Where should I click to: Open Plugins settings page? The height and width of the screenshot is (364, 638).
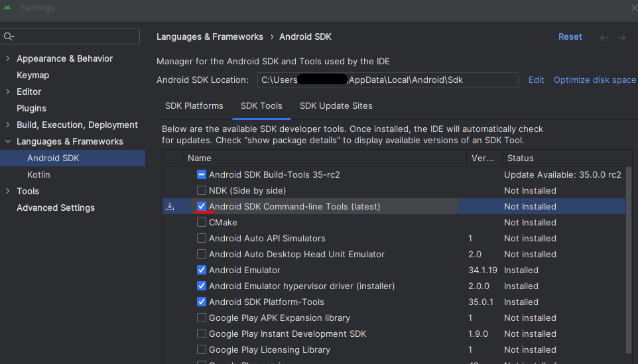[31, 108]
